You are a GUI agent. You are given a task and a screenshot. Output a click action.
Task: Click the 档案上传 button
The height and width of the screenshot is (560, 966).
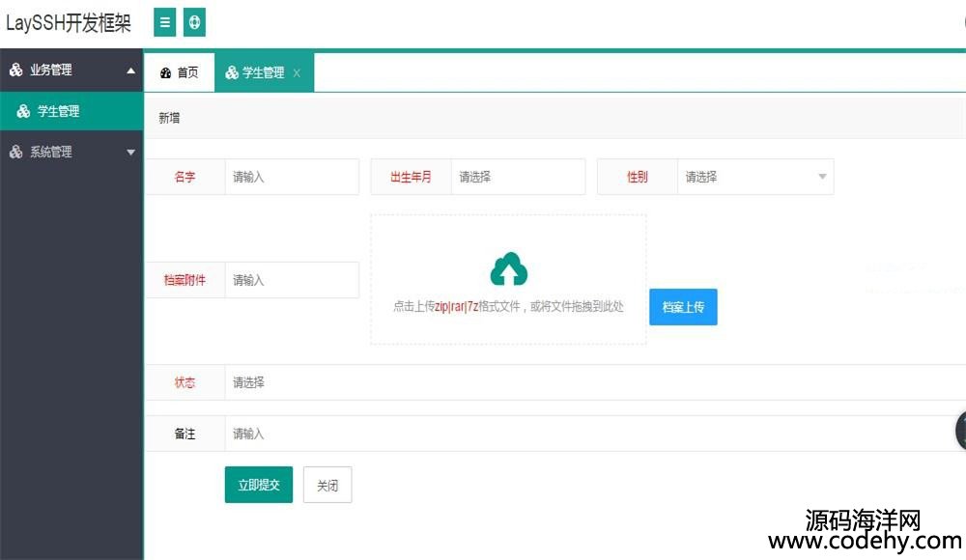coord(683,307)
